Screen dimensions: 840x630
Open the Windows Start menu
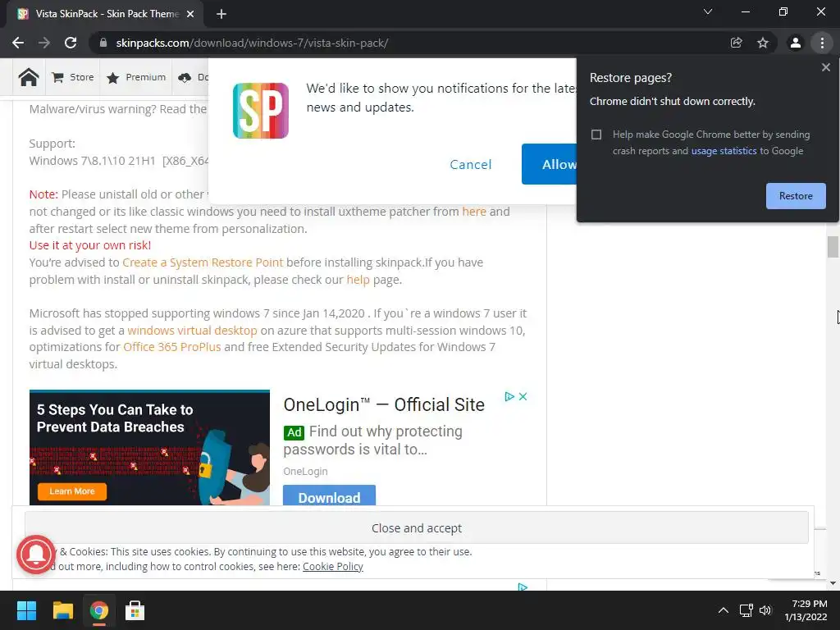point(26,610)
